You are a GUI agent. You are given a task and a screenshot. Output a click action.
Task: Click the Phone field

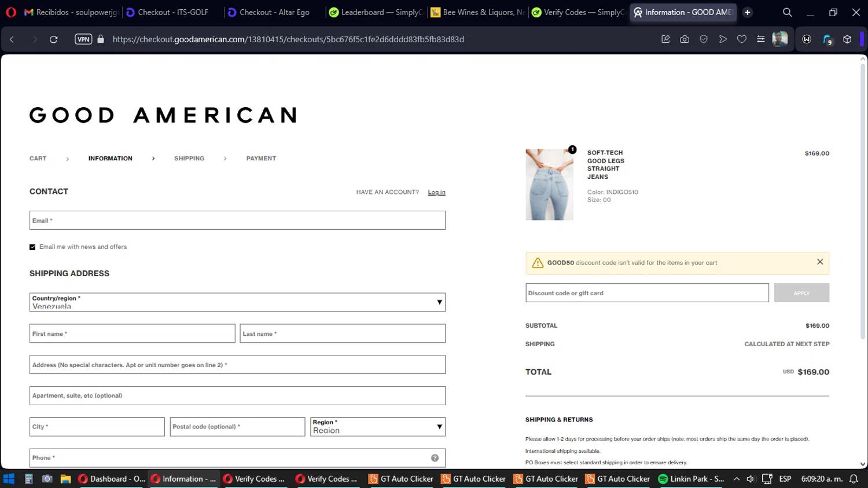click(x=237, y=458)
